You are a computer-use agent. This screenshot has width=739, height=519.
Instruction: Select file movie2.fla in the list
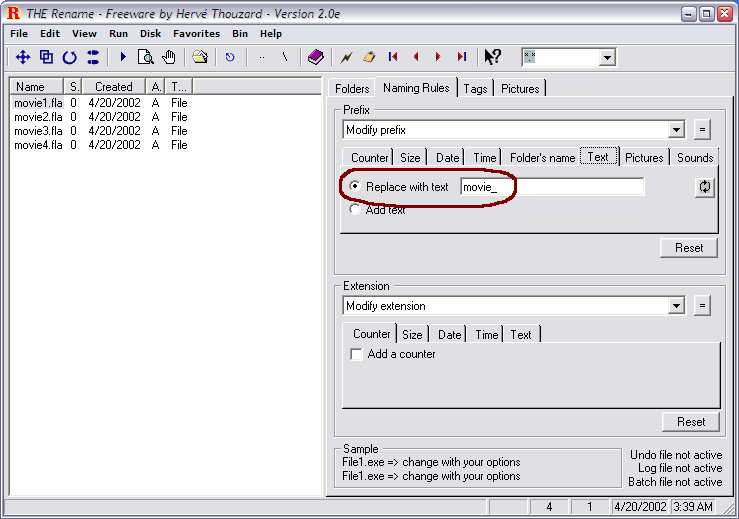(38, 117)
